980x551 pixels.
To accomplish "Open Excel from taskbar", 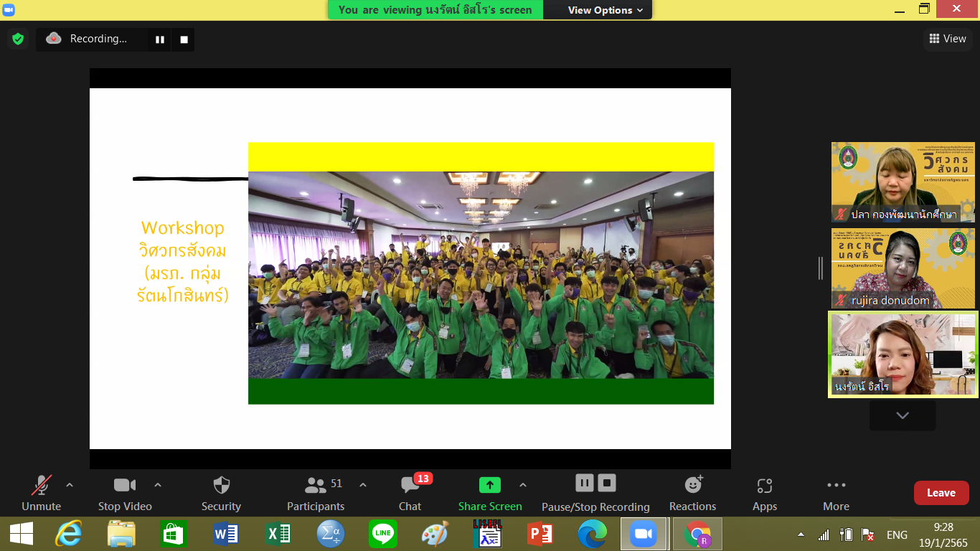I will click(278, 534).
